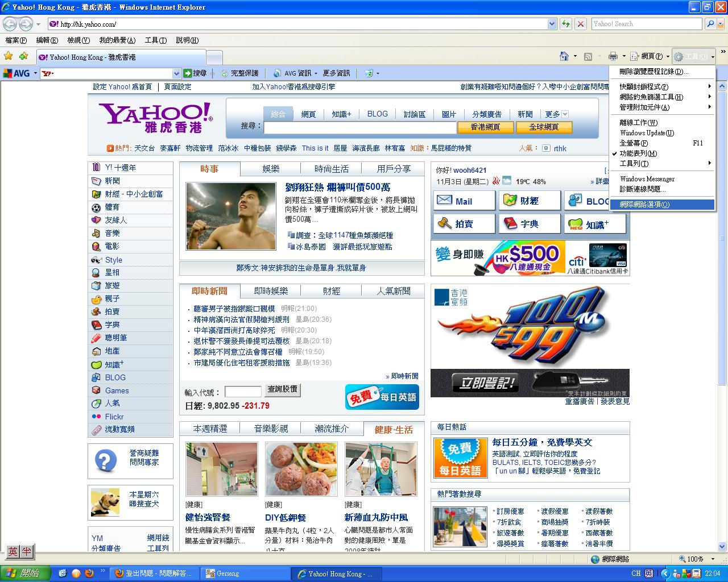This screenshot has height=582, width=728.
Task: Click the IE Back navigation arrow
Action: point(10,24)
